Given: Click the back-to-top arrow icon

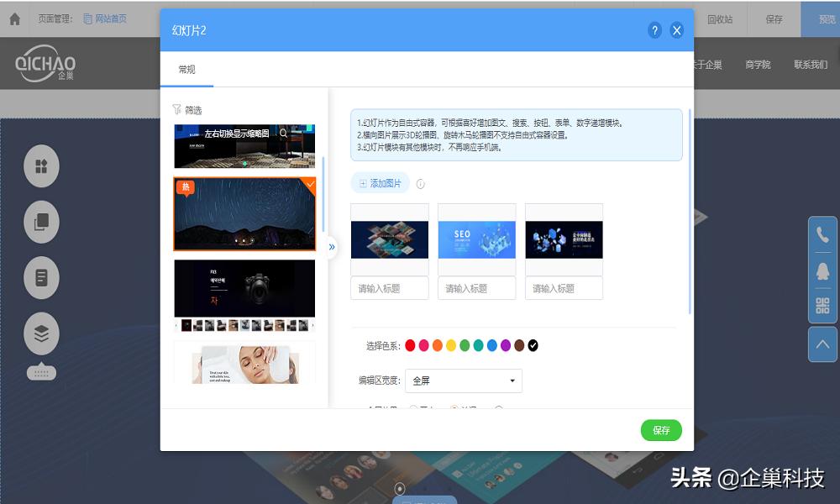Looking at the screenshot, I should pyautogui.click(x=822, y=344).
